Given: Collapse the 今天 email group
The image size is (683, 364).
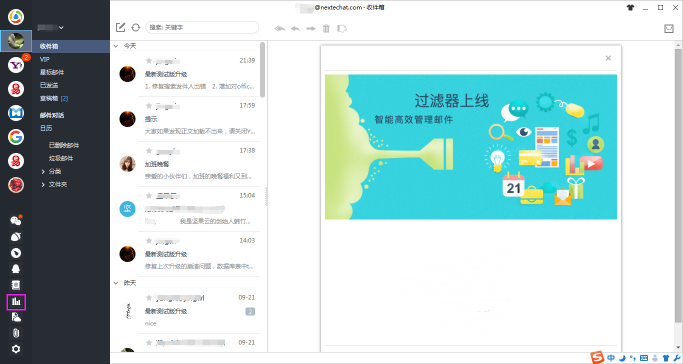Looking at the screenshot, I should (116, 46).
